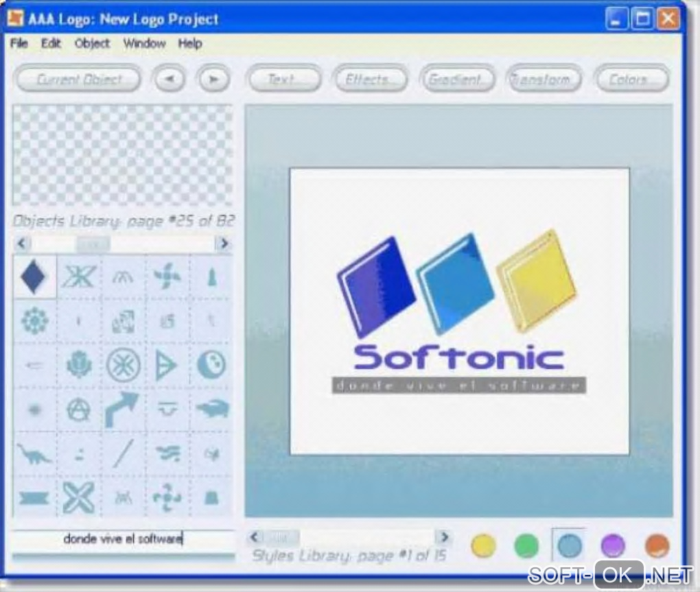The height and width of the screenshot is (592, 700).
Task: Pick the four-dot swirl shape object
Action: click(167, 497)
